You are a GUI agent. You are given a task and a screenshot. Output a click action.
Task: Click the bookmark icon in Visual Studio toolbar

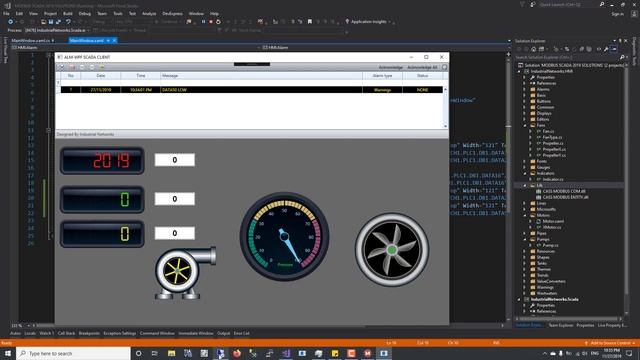(x=310, y=22)
